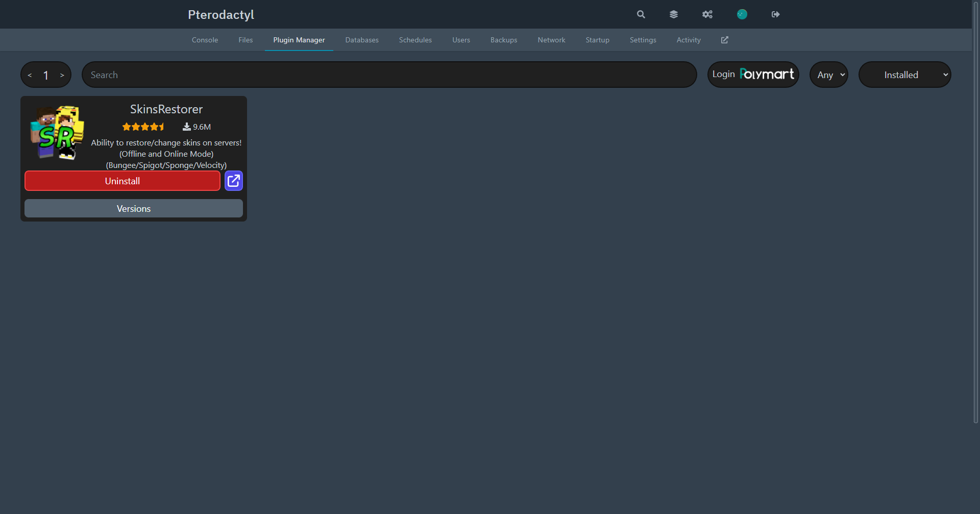
Task: Click the external link icon beside Activity tab
Action: pos(724,40)
